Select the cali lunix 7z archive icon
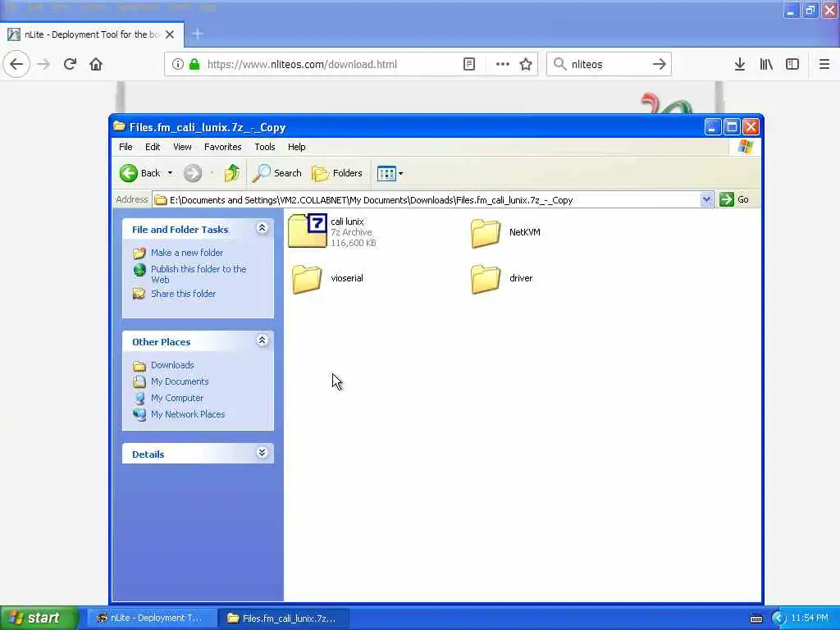840x630 pixels. click(308, 231)
